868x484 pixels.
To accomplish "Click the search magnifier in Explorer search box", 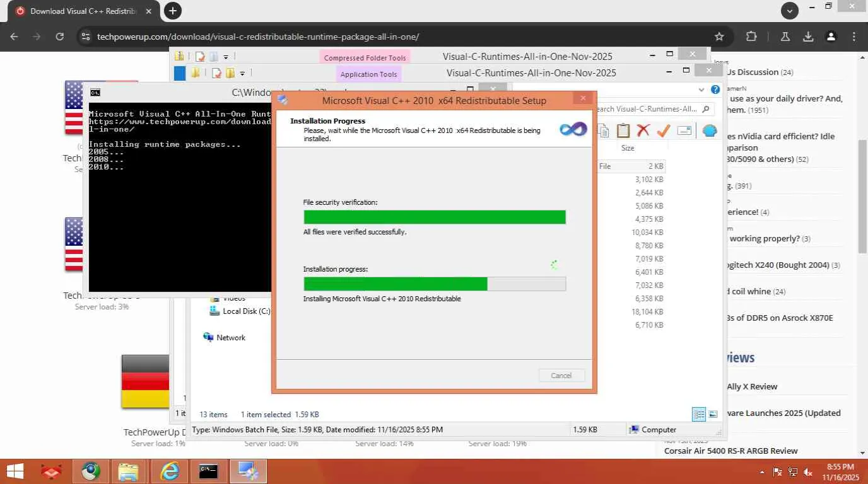I will click(705, 109).
